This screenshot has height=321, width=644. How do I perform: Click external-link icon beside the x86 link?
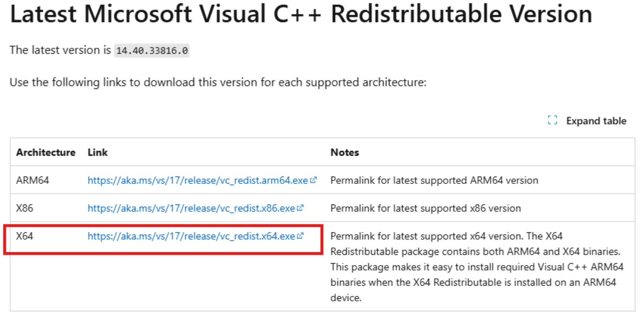coord(300,208)
